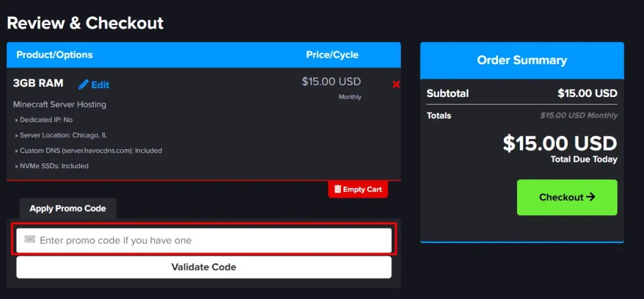Click the green Checkout button label
The height and width of the screenshot is (299, 644).
561,197
